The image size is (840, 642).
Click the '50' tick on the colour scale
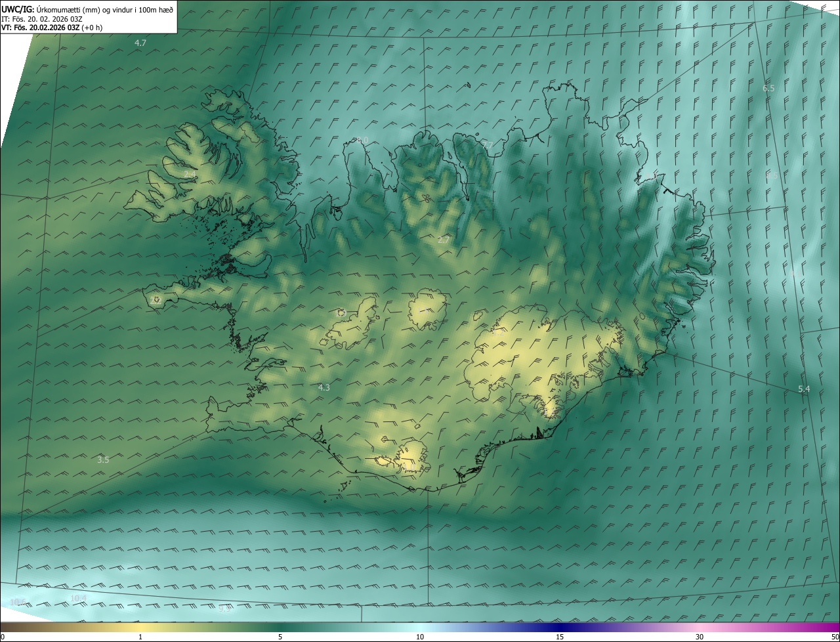[x=835, y=637]
